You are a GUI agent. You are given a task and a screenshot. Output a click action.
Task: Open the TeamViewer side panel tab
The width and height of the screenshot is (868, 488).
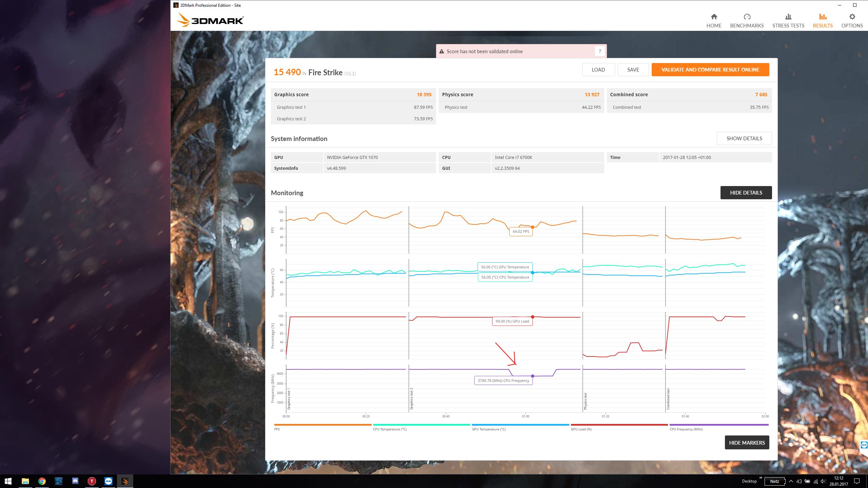864,445
